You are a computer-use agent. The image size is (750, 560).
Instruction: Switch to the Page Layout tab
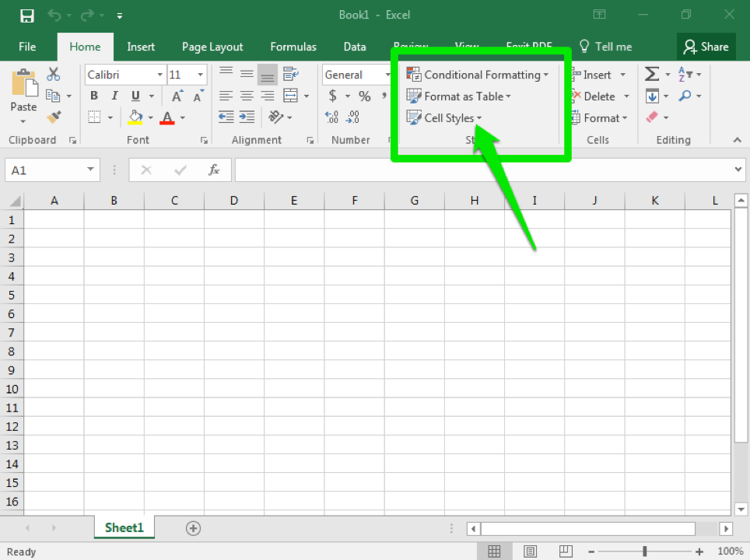click(x=212, y=47)
